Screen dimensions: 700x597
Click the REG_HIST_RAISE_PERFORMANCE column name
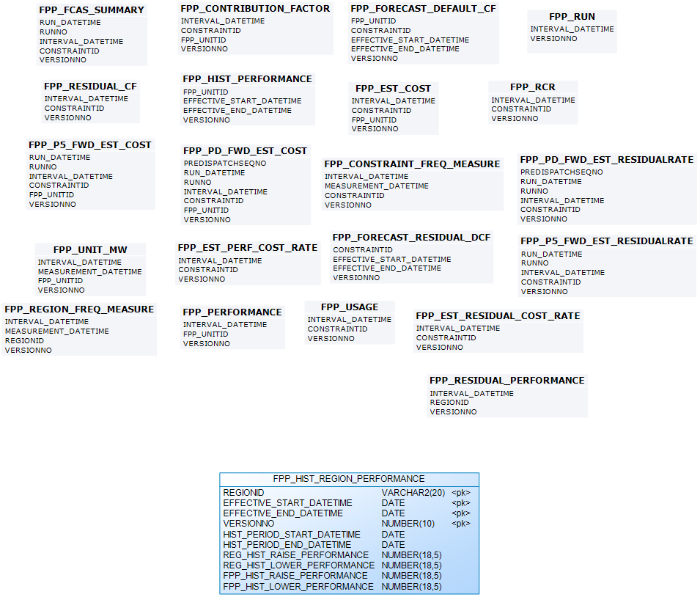pos(295,555)
